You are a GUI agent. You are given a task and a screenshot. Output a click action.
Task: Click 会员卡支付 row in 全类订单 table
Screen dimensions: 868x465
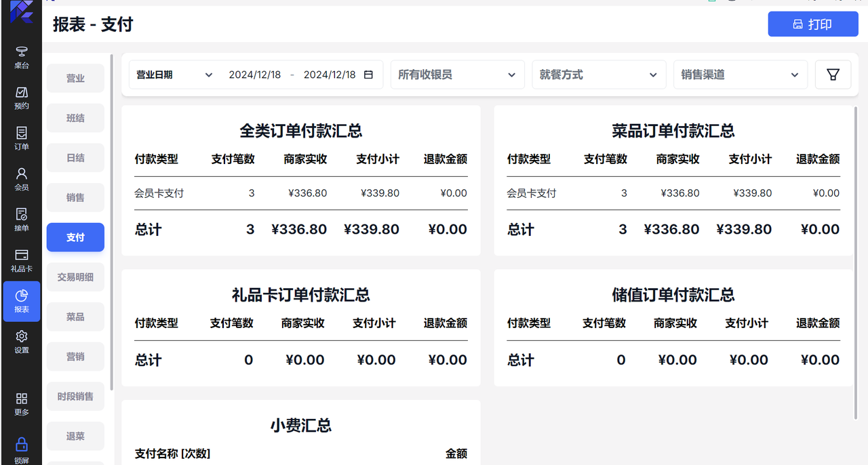(x=301, y=193)
